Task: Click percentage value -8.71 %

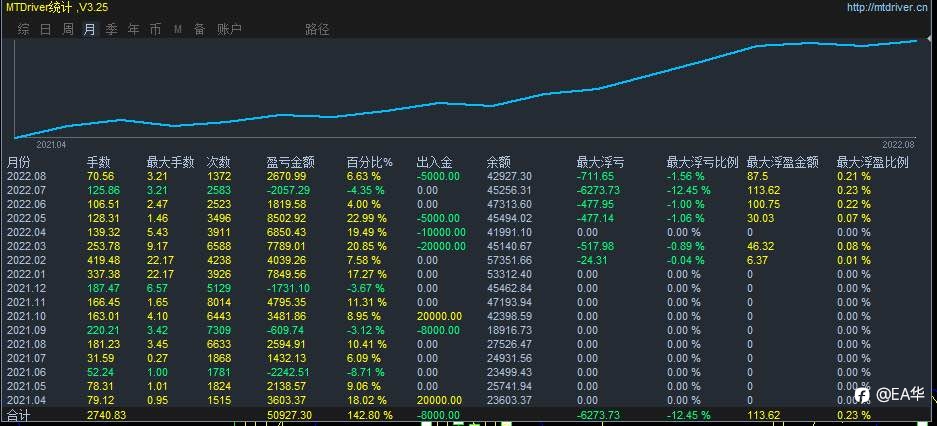Action: 363,372
